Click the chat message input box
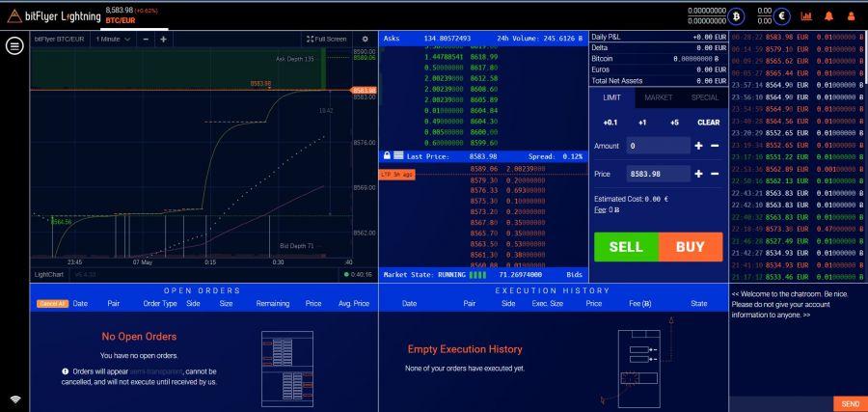The height and width of the screenshot is (412, 868). pos(781,404)
